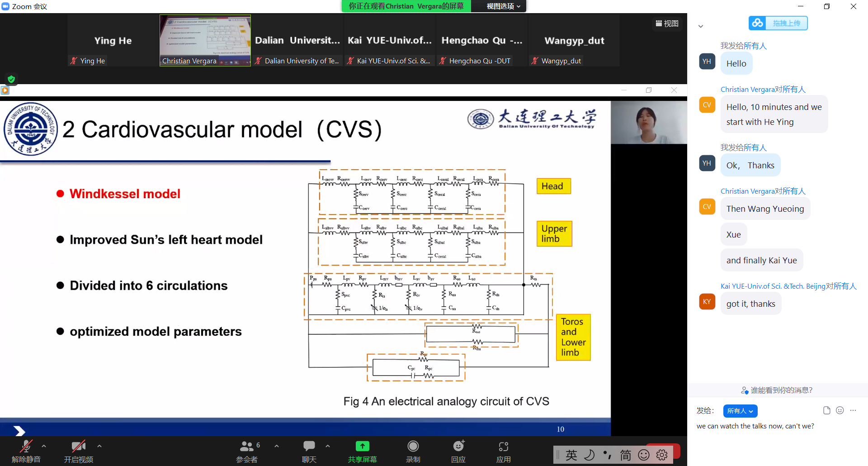This screenshot has width=868, height=466.
Task: Click the green security shield icon
Action: point(11,79)
